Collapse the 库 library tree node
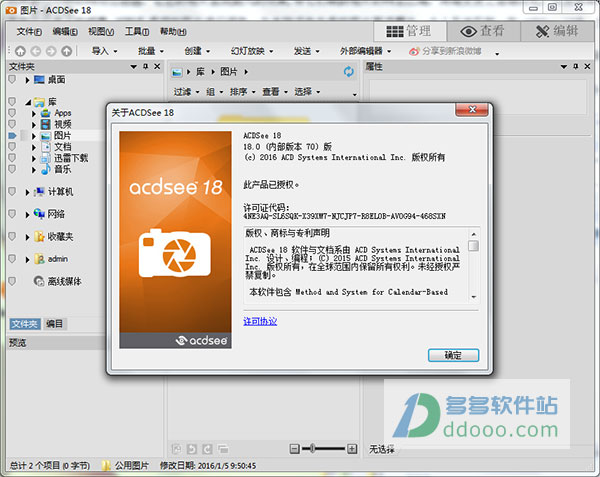Screen dimensions: 600x477 [28, 102]
